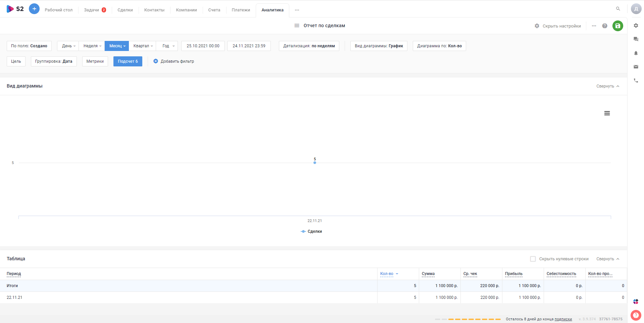Follow the подписки link in footer

coord(563,319)
